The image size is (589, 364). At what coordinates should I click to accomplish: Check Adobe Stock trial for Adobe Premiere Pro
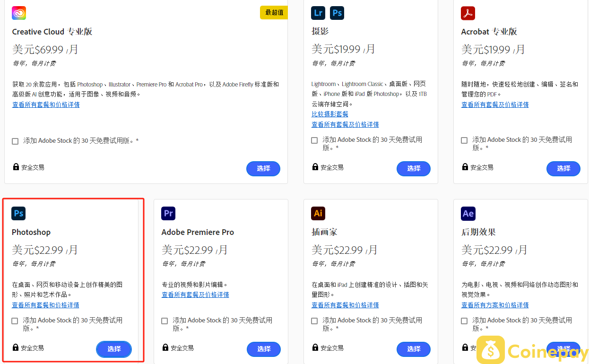click(x=165, y=321)
